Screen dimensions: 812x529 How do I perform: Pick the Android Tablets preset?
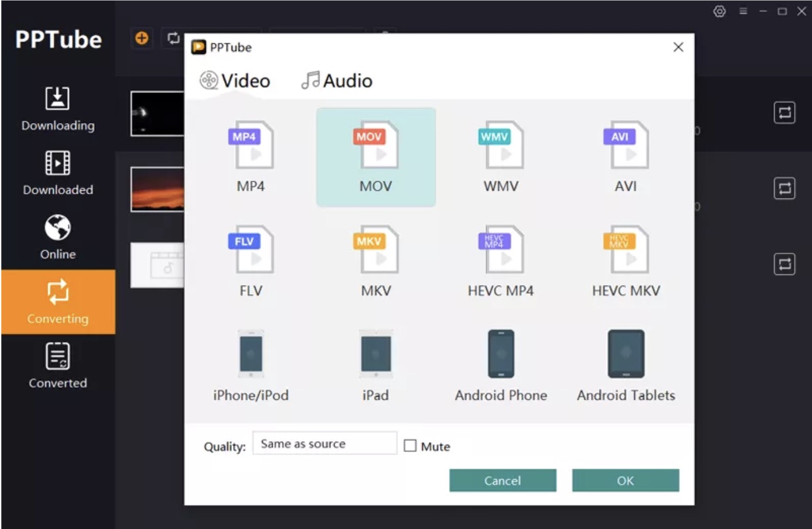pos(626,354)
